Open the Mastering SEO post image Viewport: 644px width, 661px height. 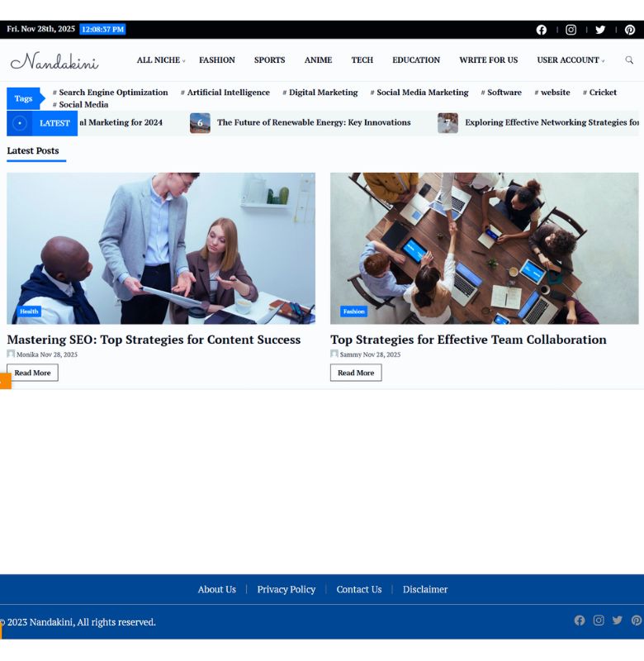tap(161, 249)
